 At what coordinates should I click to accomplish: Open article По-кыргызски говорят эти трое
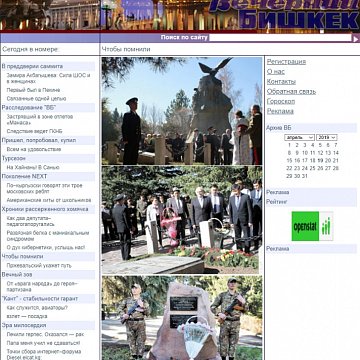[x=44, y=188]
